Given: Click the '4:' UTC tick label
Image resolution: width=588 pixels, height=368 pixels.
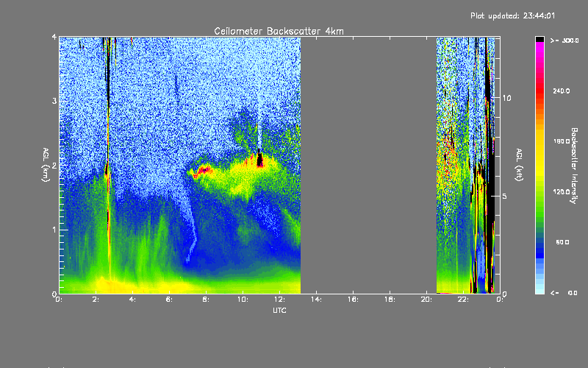Looking at the screenshot, I should pos(133,300).
